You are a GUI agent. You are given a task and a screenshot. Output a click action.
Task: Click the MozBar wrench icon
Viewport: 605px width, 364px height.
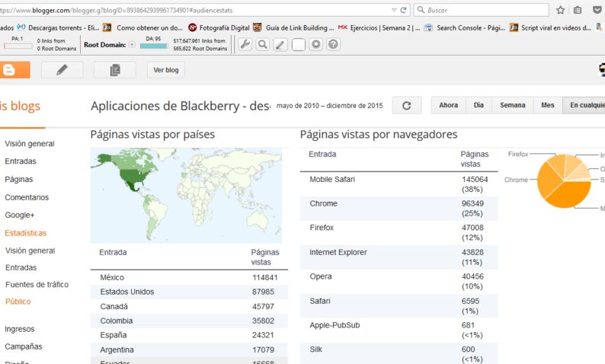245,44
